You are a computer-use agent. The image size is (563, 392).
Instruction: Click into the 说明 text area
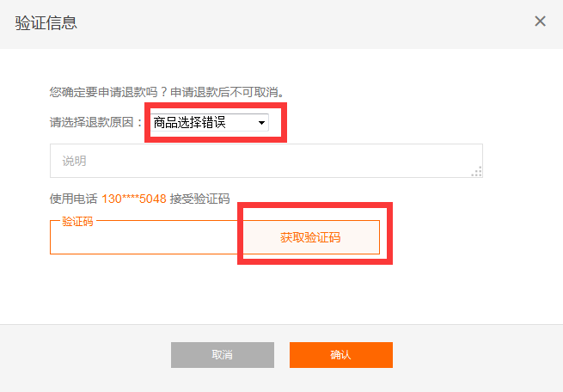258,161
